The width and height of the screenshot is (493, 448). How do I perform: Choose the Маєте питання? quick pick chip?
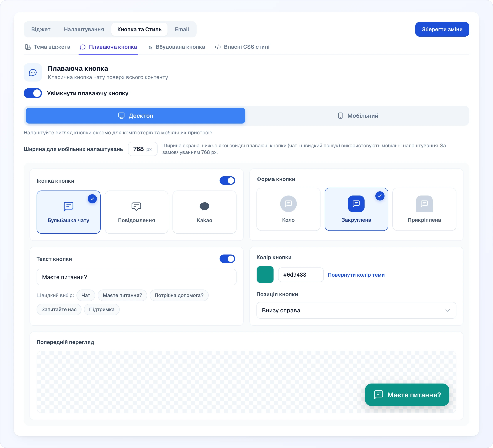(x=122, y=295)
